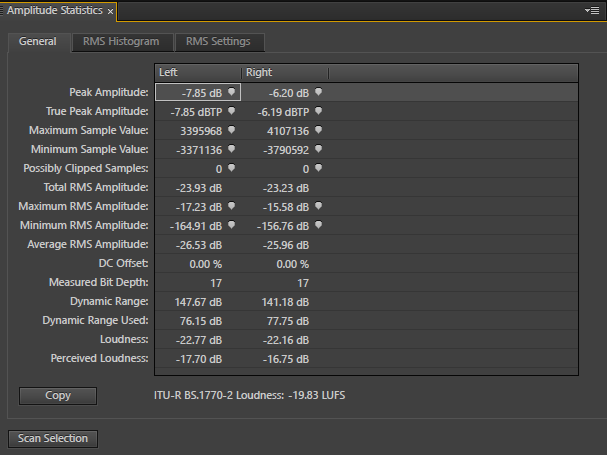The height and width of the screenshot is (455, 607).
Task: Click Right Possibly Clipped Samples marker icon
Action: point(319,168)
